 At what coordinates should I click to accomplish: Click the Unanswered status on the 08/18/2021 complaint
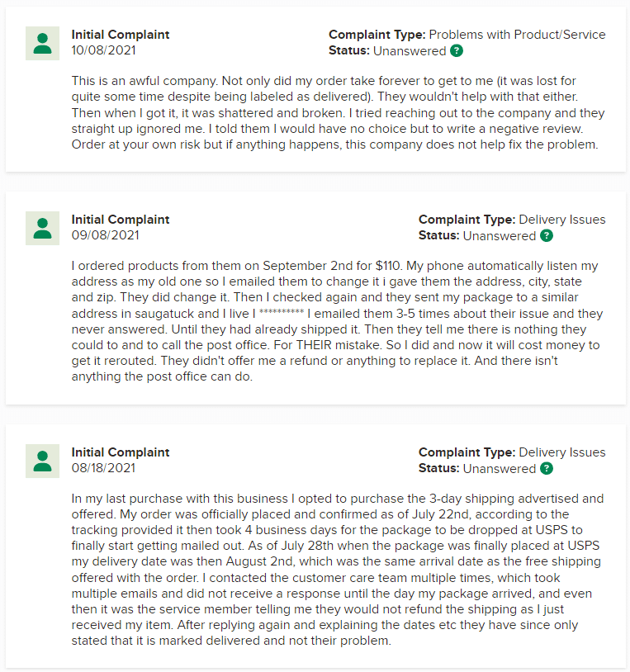(x=500, y=469)
